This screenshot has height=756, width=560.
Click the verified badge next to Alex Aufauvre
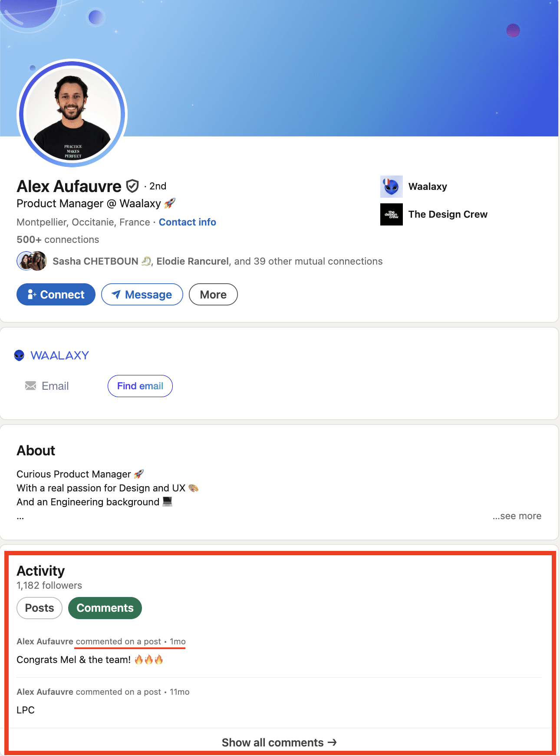pos(132,186)
